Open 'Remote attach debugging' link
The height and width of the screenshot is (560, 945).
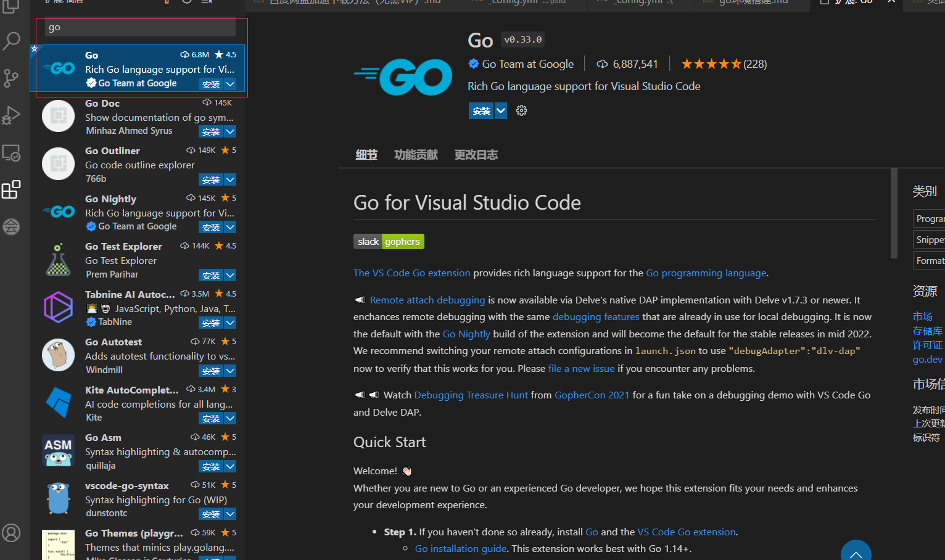[x=427, y=300]
